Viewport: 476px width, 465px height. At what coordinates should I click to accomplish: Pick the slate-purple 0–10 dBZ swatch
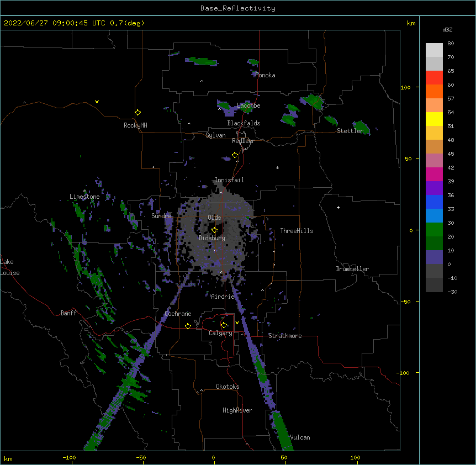pos(434,257)
